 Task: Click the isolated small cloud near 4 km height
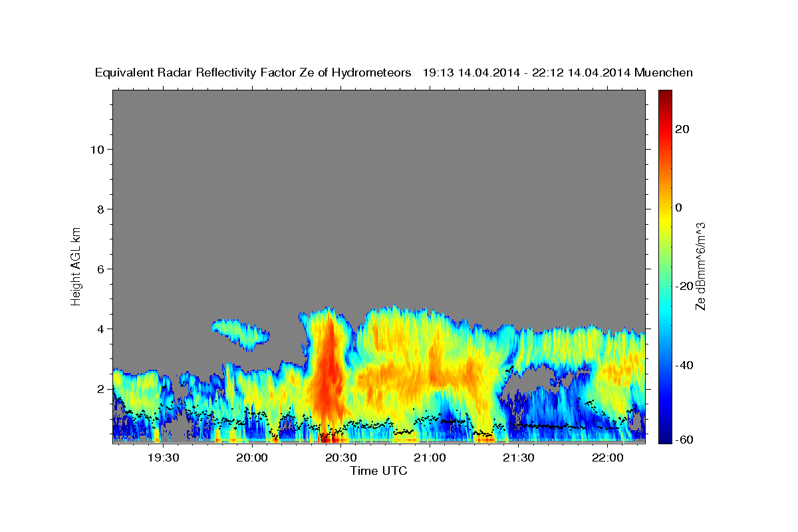click(241, 334)
